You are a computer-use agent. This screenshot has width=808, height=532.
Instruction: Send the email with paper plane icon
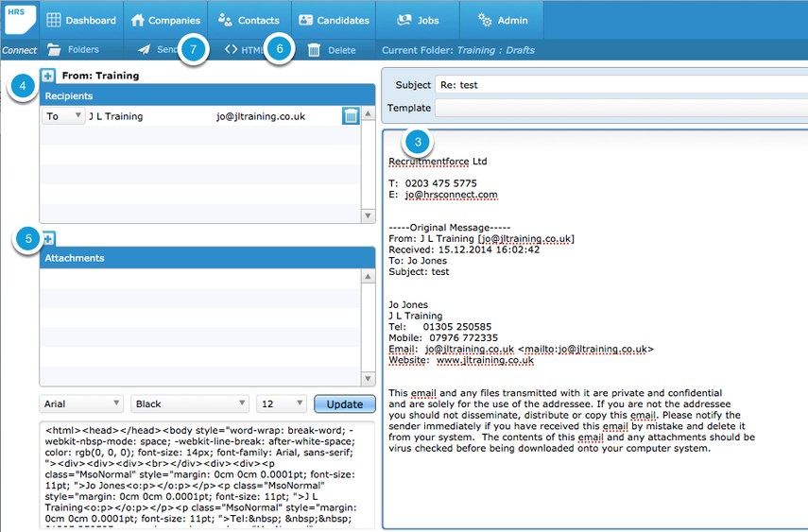tap(145, 49)
